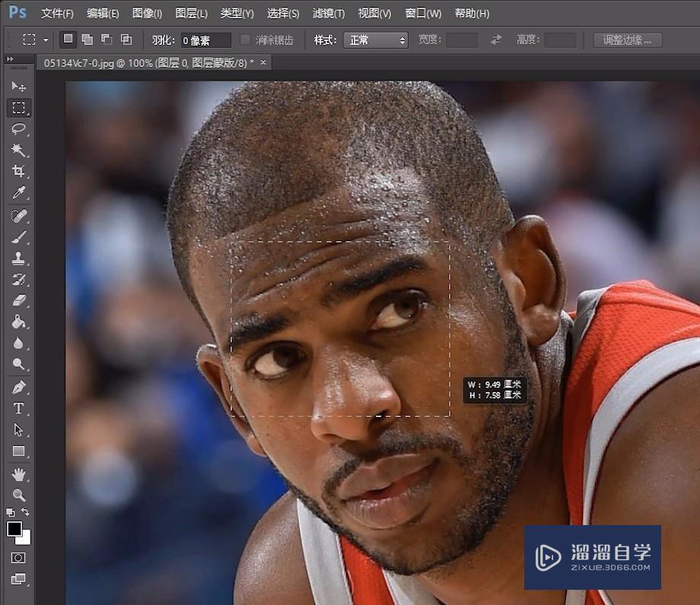Select the Eraser tool

click(18, 301)
